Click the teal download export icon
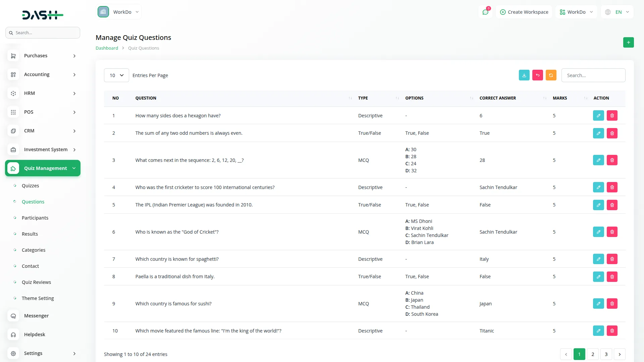644x362 pixels. pos(524,75)
